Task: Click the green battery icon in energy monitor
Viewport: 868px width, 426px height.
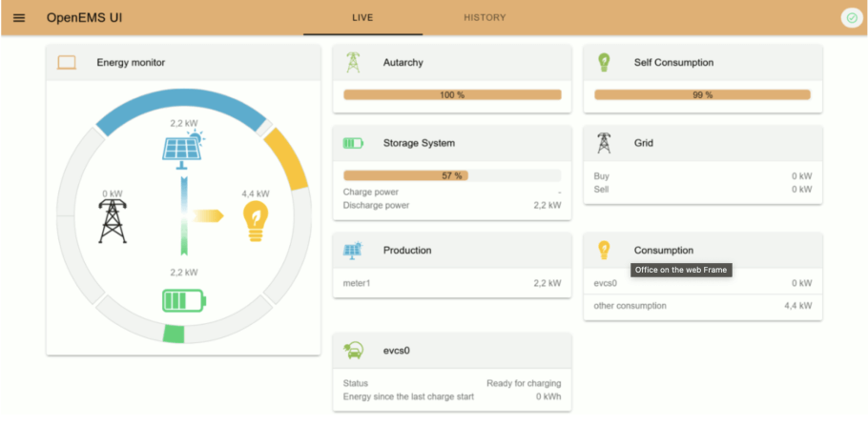Action: pos(183,301)
